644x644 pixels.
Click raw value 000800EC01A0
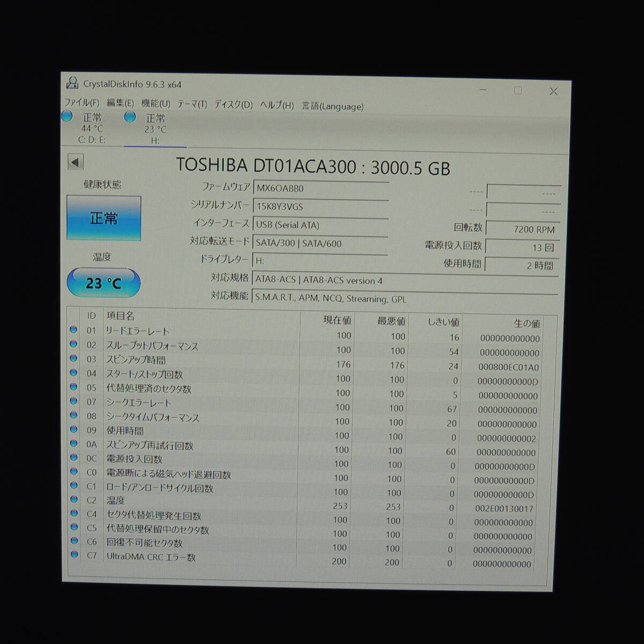[509, 368]
